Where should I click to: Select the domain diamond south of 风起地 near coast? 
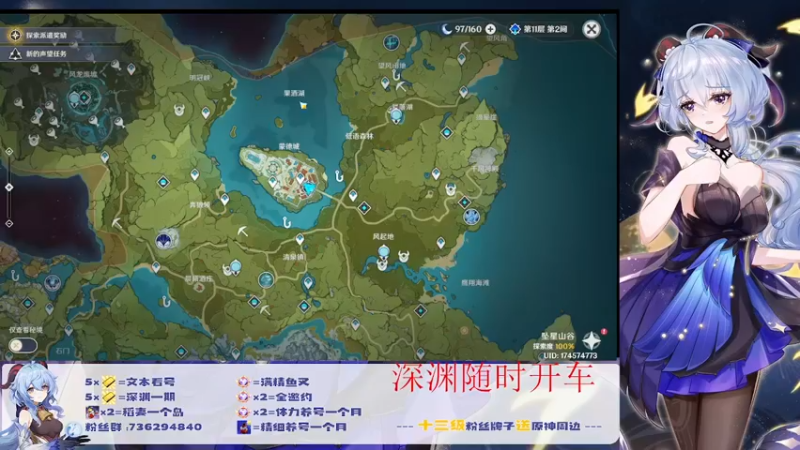click(x=420, y=310)
